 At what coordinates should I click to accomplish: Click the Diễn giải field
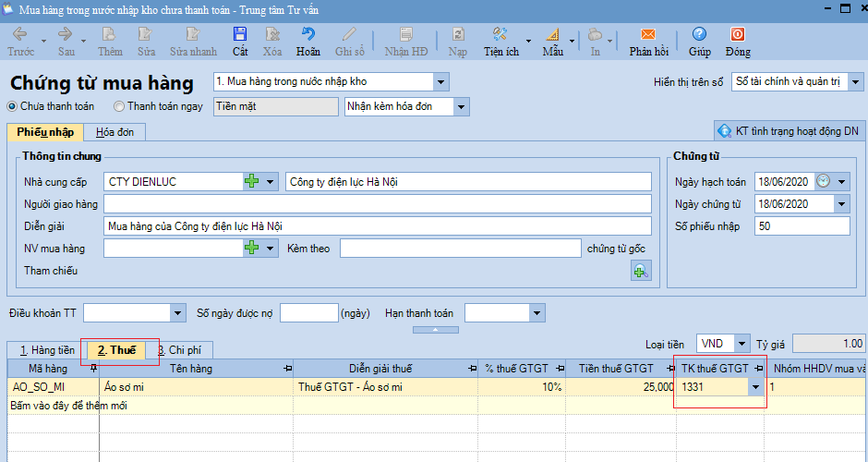(x=378, y=226)
